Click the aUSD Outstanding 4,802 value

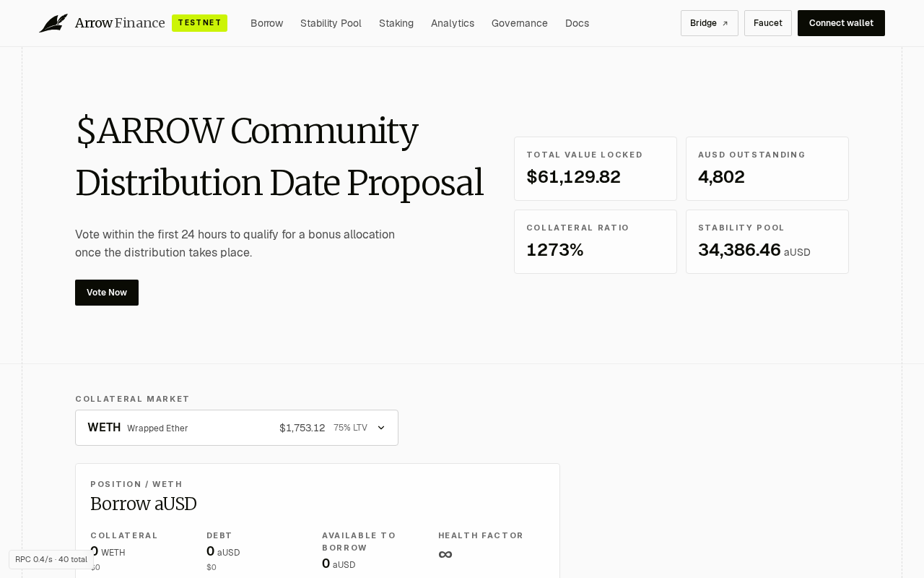click(721, 177)
